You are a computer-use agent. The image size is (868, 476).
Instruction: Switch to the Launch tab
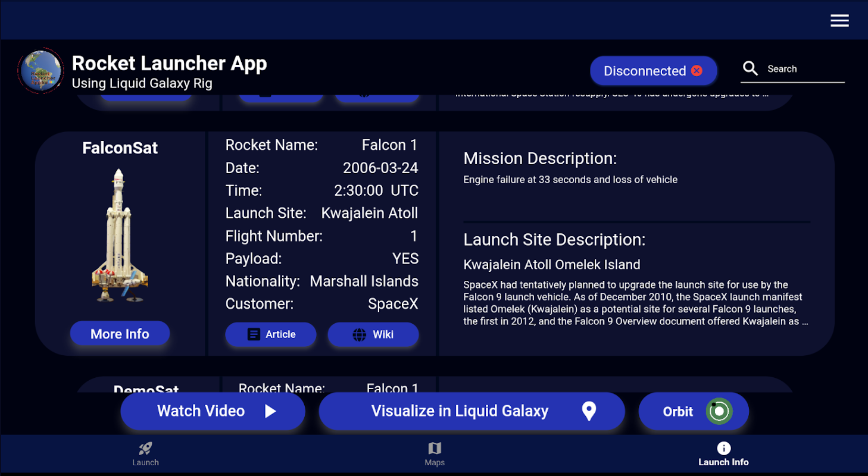[145, 453]
